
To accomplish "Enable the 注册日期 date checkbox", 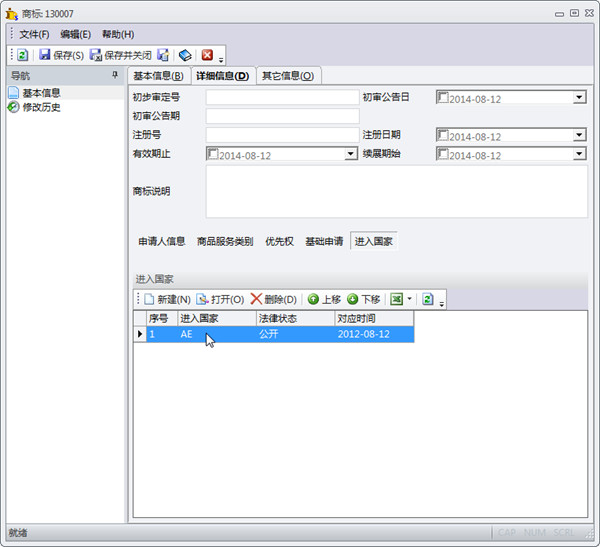I will click(x=443, y=135).
